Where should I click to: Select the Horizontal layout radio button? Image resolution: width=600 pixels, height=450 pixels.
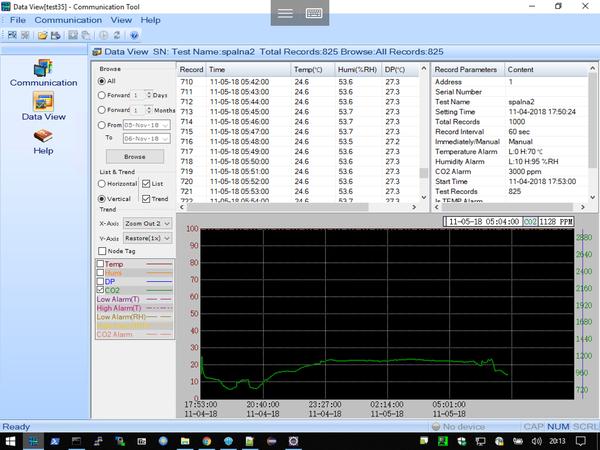click(102, 184)
